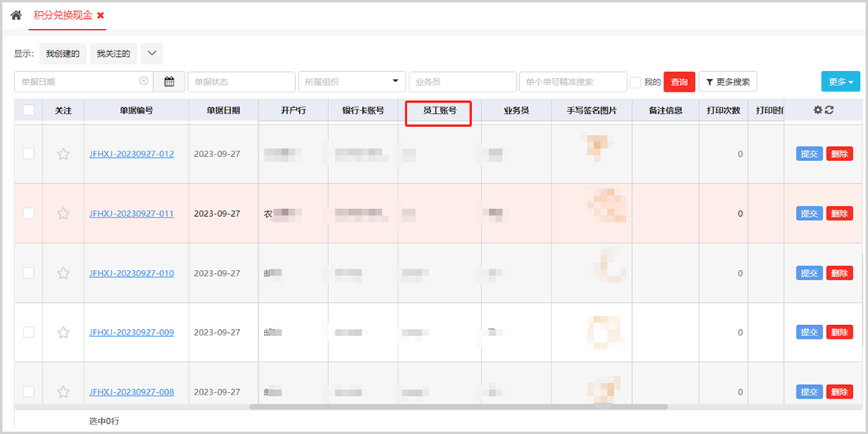Image resolution: width=868 pixels, height=434 pixels.
Task: Select the 我创建的 filter
Action: pyautogui.click(x=62, y=54)
